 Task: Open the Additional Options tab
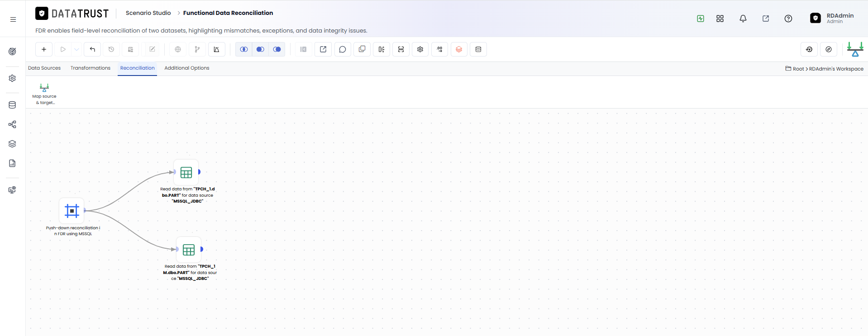pos(187,68)
